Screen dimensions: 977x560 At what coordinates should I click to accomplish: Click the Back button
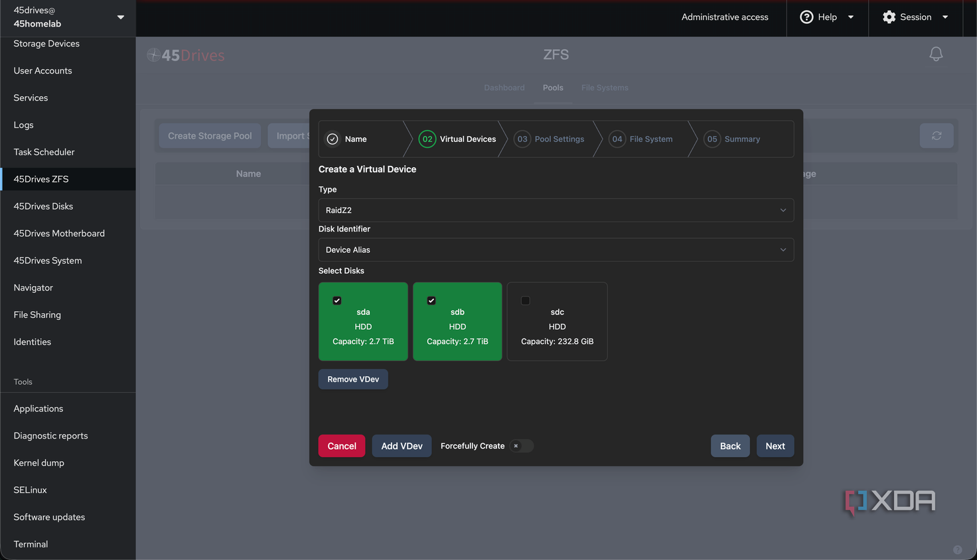(x=730, y=446)
